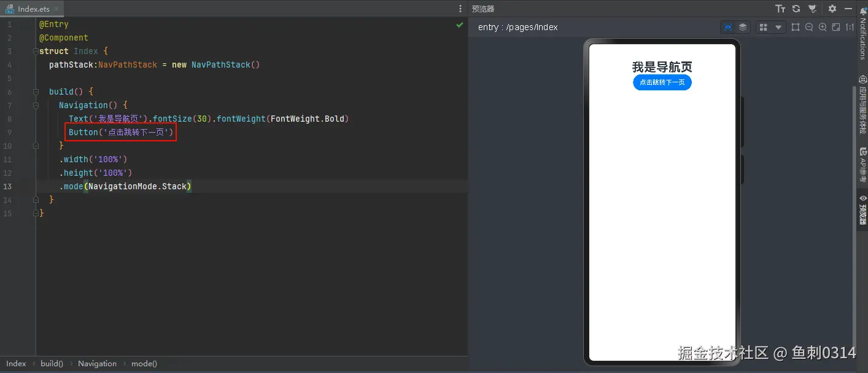Click the plug icon in Previewer toolbar
The width and height of the screenshot is (868, 373).
(812, 9)
